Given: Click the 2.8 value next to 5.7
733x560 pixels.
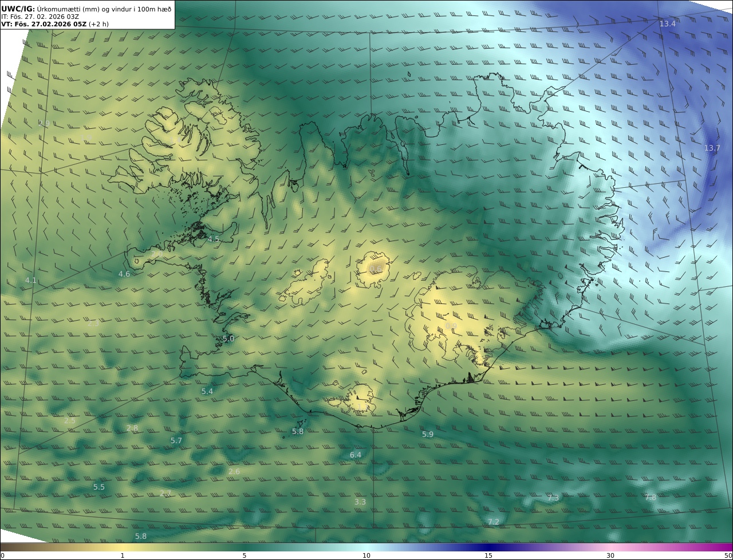Looking at the screenshot, I should pyautogui.click(x=132, y=428).
